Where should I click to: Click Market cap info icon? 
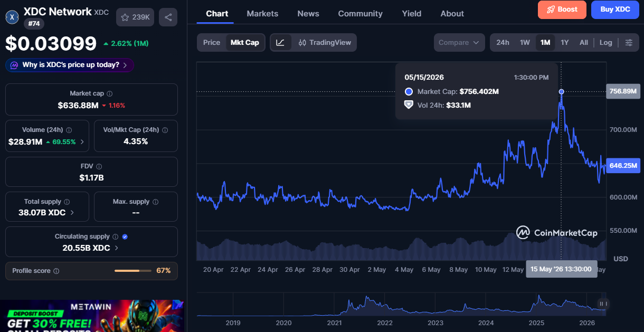pos(110,93)
